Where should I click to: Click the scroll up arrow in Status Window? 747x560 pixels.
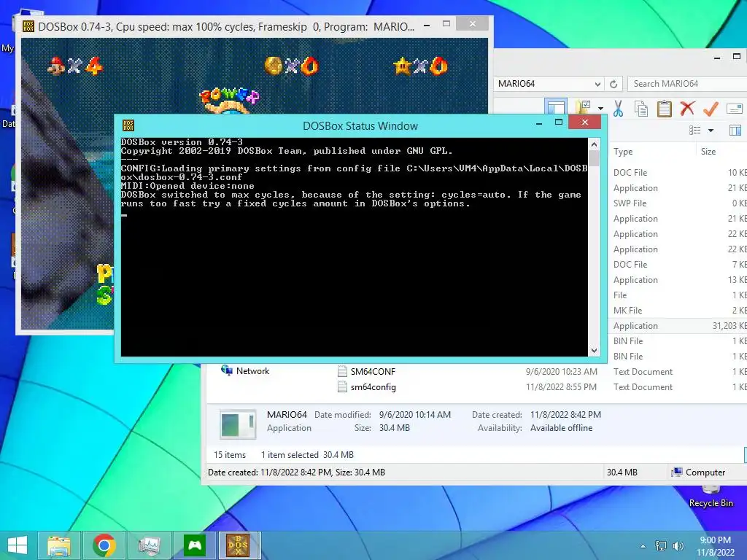coord(594,144)
